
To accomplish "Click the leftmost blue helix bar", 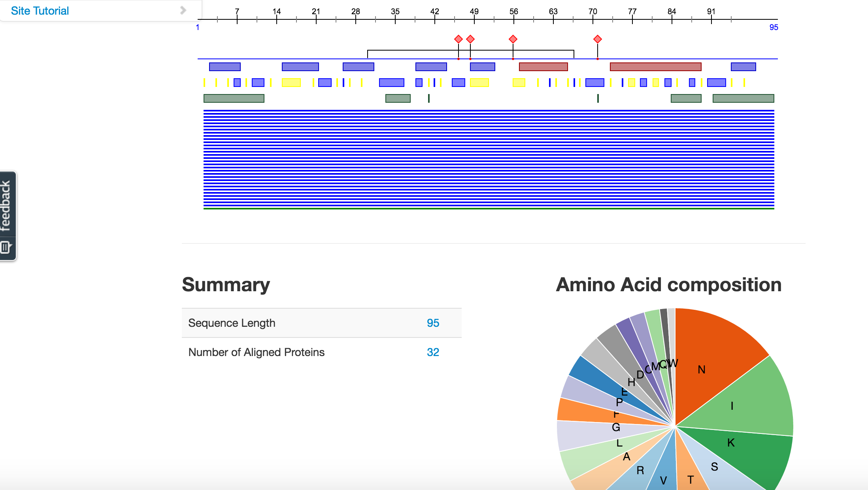I will (x=225, y=67).
